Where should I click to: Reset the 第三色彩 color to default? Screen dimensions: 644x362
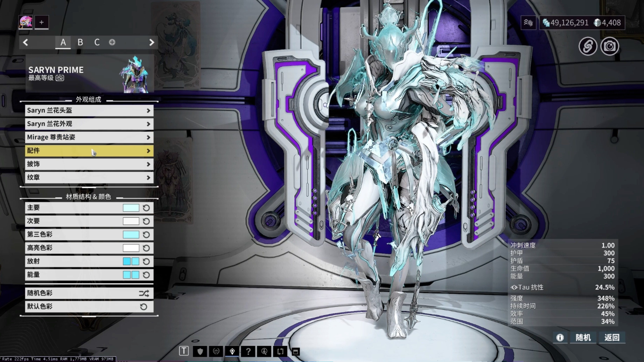(146, 235)
